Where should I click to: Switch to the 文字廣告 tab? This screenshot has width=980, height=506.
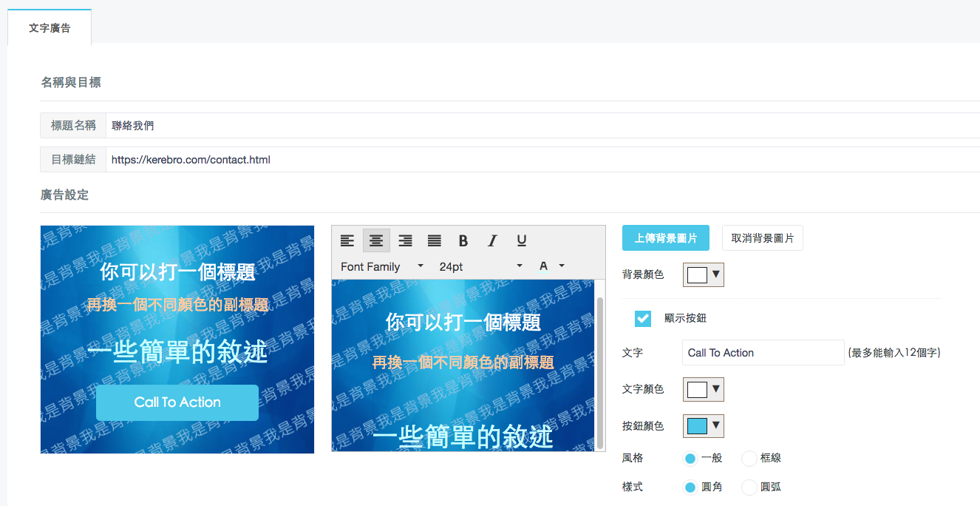pos(50,27)
